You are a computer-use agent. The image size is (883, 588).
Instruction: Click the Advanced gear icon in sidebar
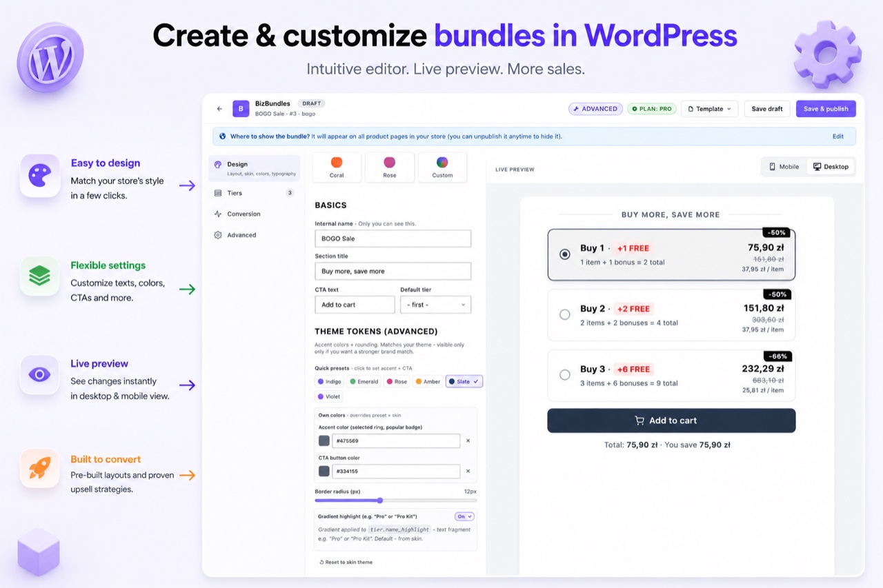218,235
